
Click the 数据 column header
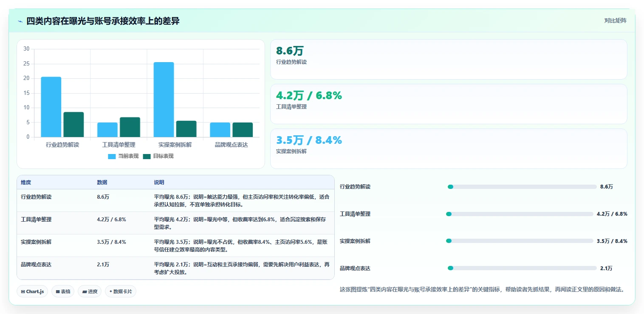tap(102, 183)
